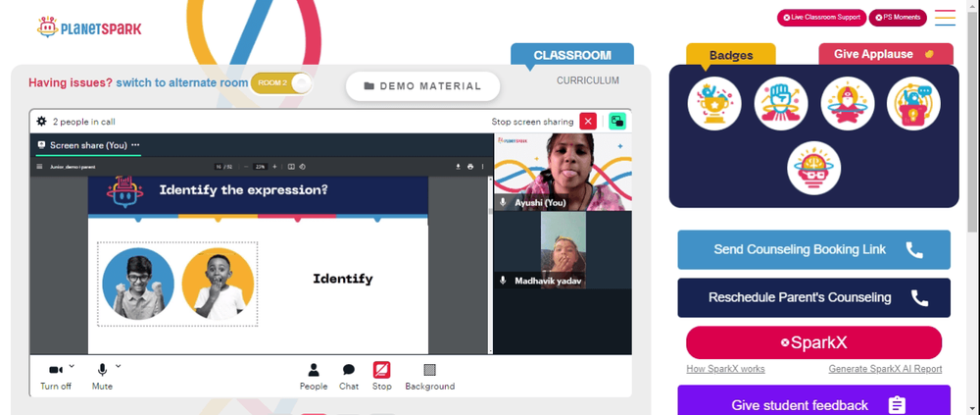The height and width of the screenshot is (415, 980).
Task: Click PDF page number field
Action: (x=219, y=167)
